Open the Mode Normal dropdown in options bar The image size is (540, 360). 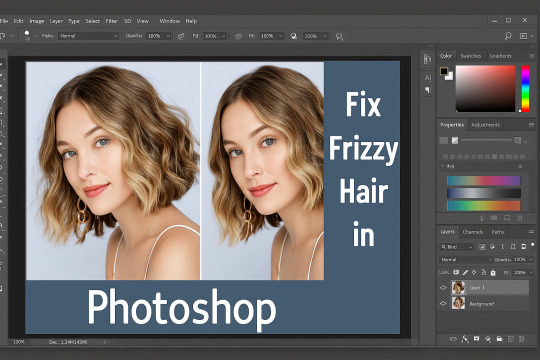[89, 36]
